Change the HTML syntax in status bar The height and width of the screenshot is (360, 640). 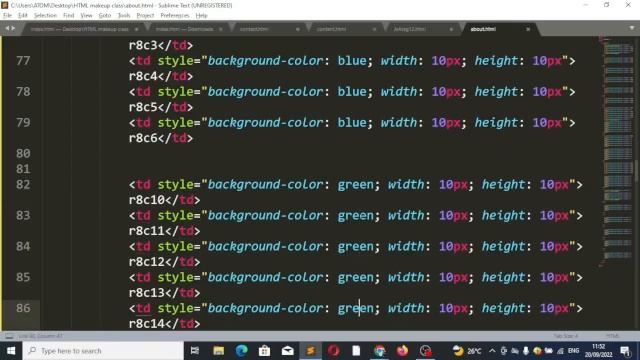click(x=612, y=336)
